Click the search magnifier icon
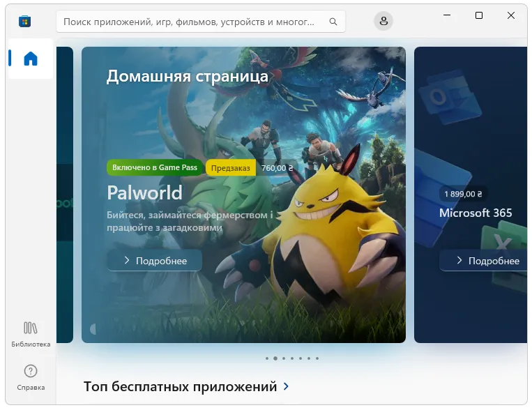This screenshot has height=410, width=532. (x=333, y=22)
